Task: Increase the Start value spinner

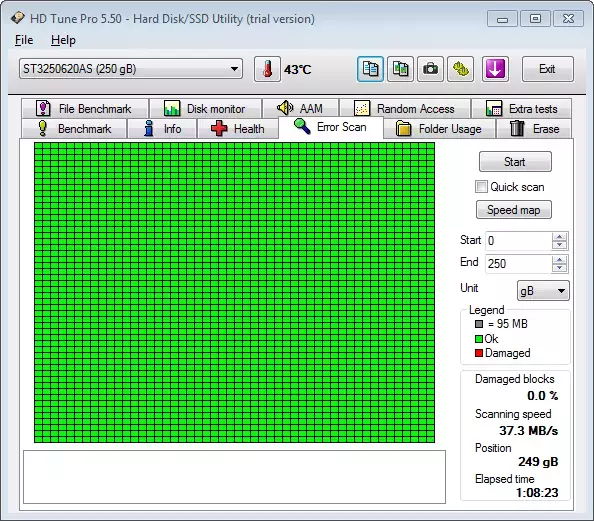Action: coord(560,236)
